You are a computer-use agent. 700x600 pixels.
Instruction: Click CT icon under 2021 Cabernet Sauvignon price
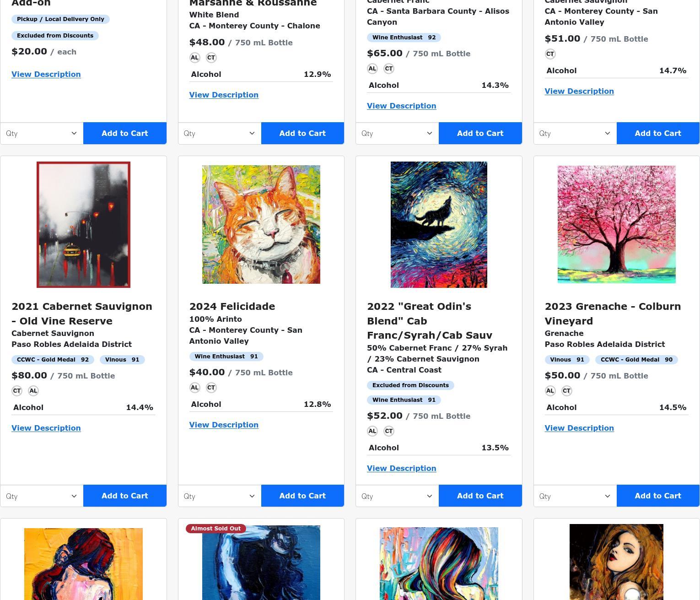(17, 391)
